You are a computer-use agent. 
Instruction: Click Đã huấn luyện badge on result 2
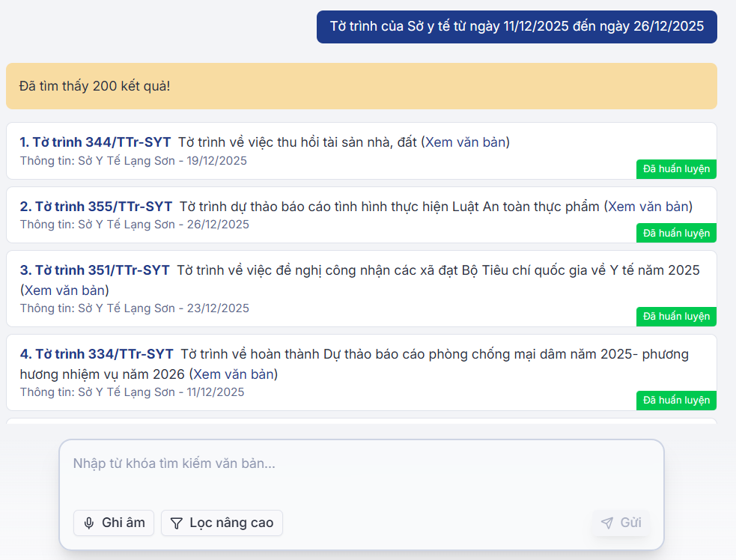676,234
